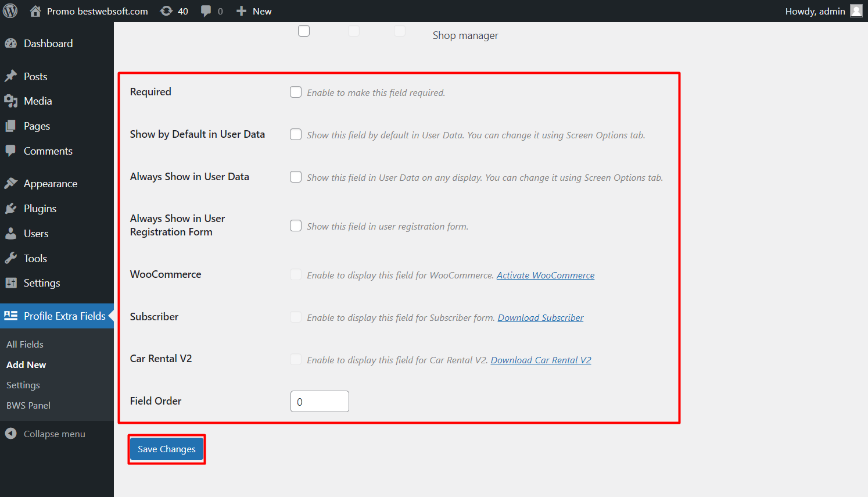This screenshot has height=497, width=868.
Task: Open the Plugins screen via its plug icon
Action: (12, 208)
